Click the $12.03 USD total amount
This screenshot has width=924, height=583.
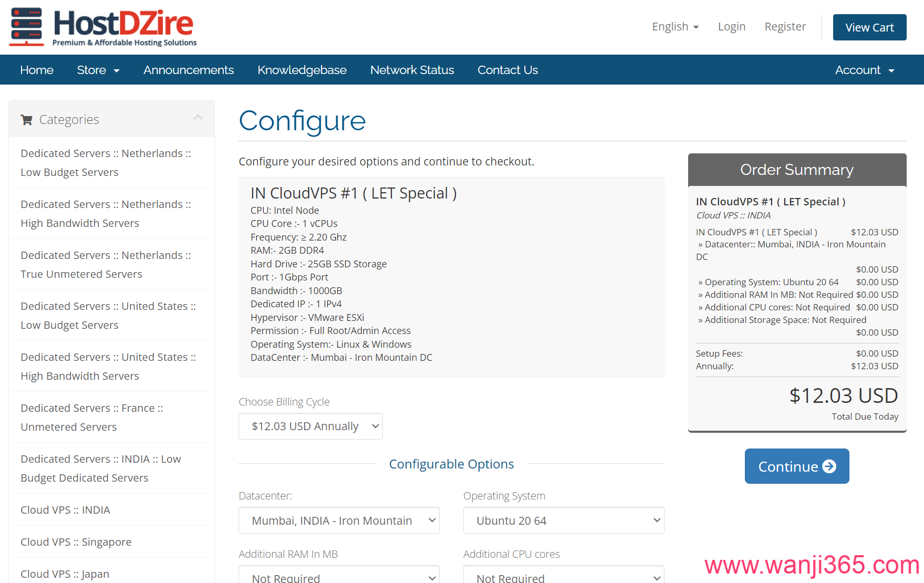(x=844, y=395)
